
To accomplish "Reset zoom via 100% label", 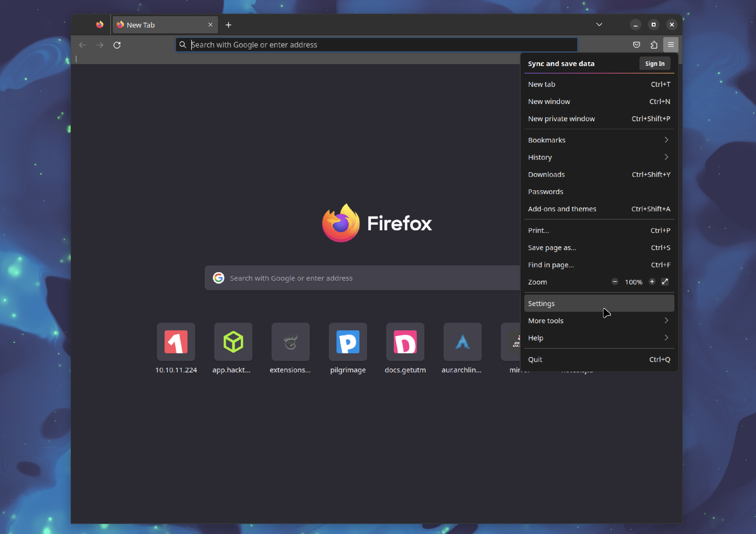I will [x=633, y=282].
